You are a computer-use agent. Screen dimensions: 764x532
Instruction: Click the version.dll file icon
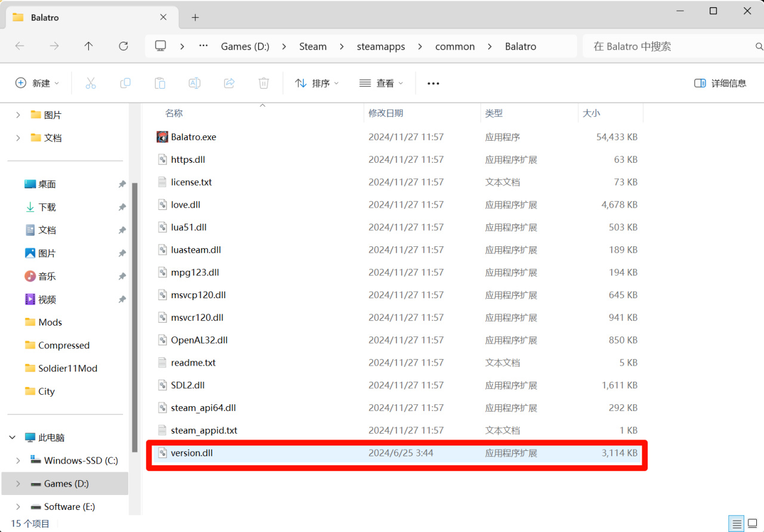coord(162,453)
